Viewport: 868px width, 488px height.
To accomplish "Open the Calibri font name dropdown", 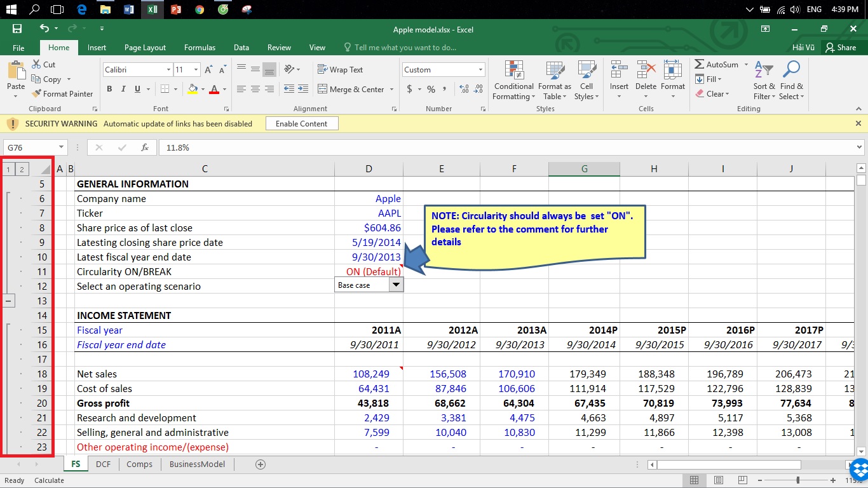I will (169, 70).
